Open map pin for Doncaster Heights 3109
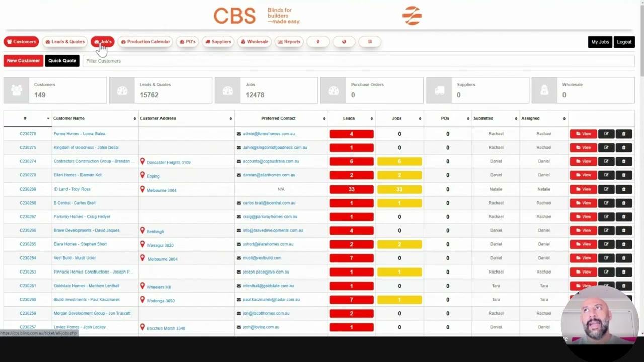Viewport: 644px width, 362px height. (x=142, y=161)
